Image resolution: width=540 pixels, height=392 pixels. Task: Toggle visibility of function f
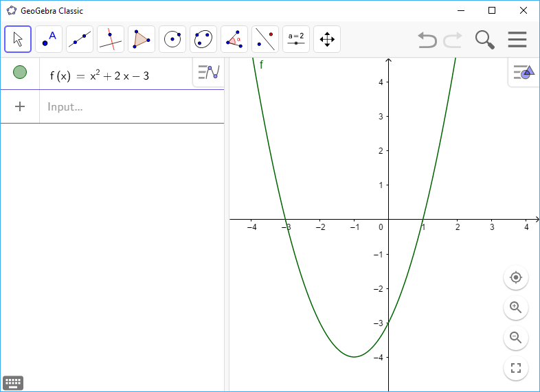click(x=20, y=72)
